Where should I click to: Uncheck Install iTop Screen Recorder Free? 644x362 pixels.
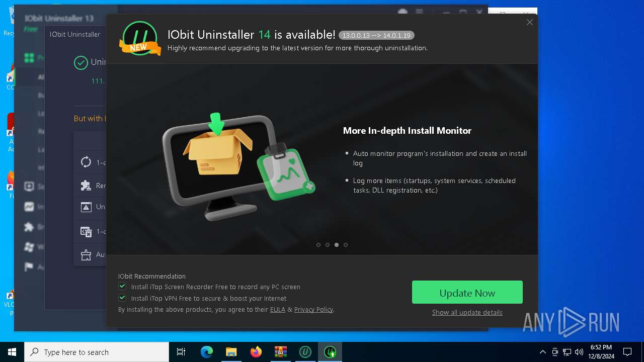122,286
